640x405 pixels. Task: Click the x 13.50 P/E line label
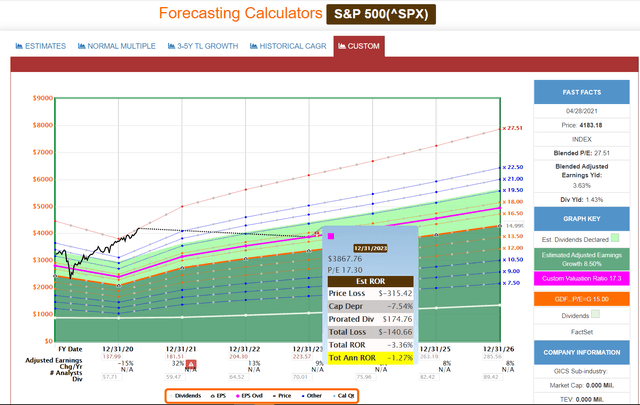(513, 236)
